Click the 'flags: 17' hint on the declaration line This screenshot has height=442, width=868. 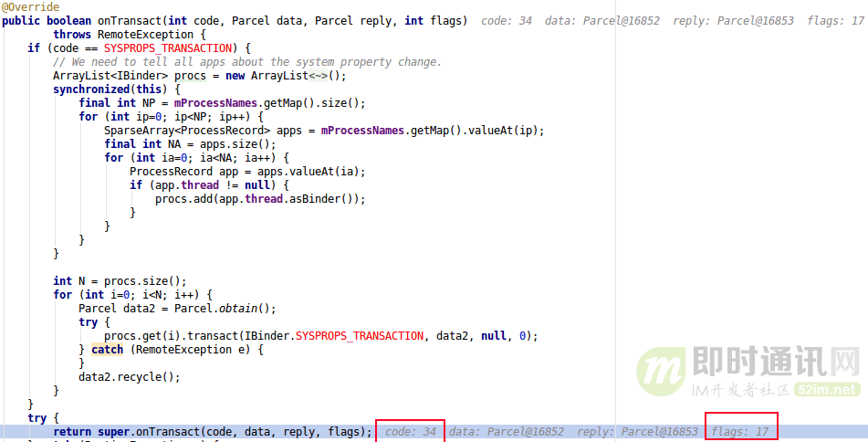pyautogui.click(x=835, y=21)
